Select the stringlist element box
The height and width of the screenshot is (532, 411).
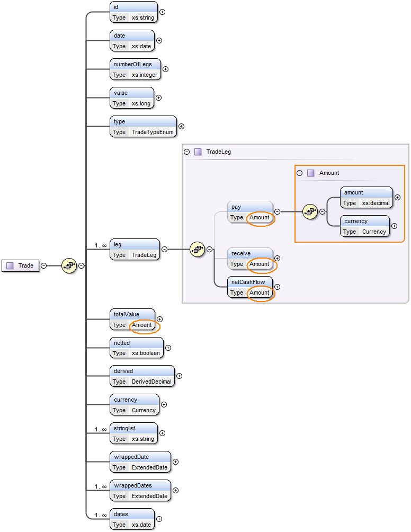pyautogui.click(x=133, y=433)
